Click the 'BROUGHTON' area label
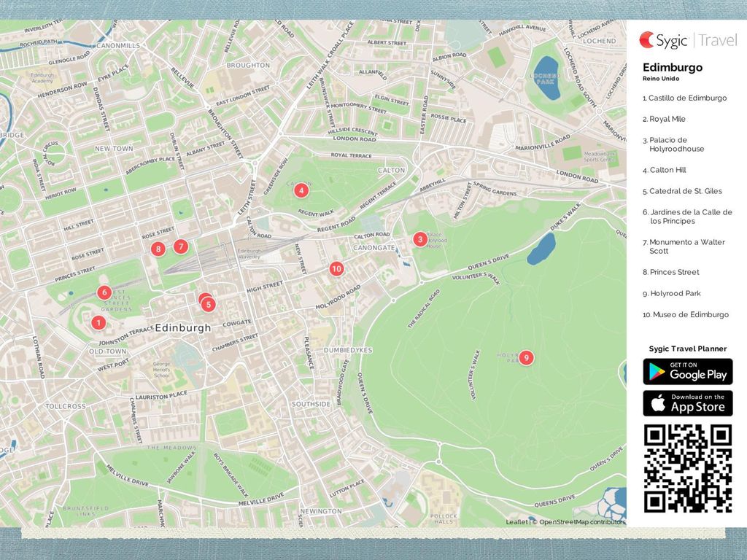 248,65
